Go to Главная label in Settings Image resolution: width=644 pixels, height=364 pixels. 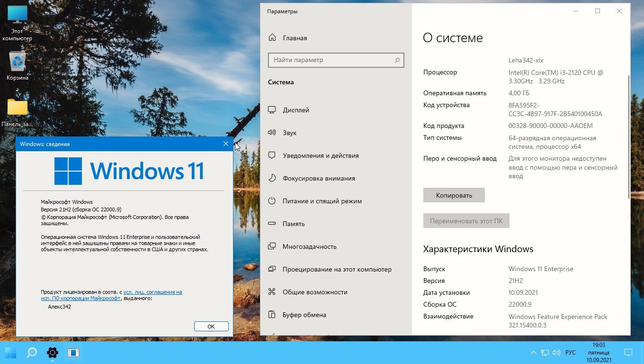295,38
